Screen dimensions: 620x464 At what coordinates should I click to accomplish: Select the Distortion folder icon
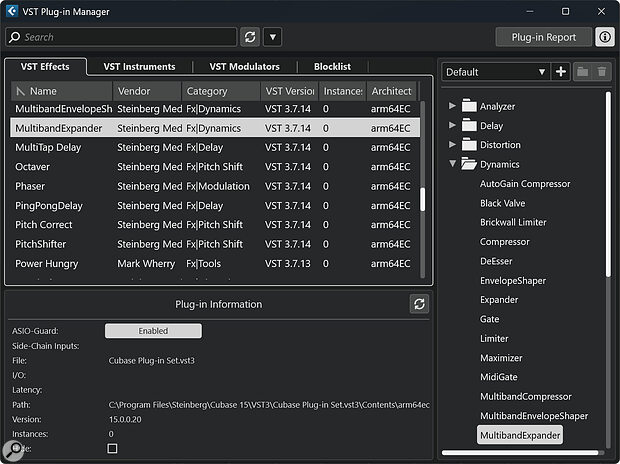(469, 144)
